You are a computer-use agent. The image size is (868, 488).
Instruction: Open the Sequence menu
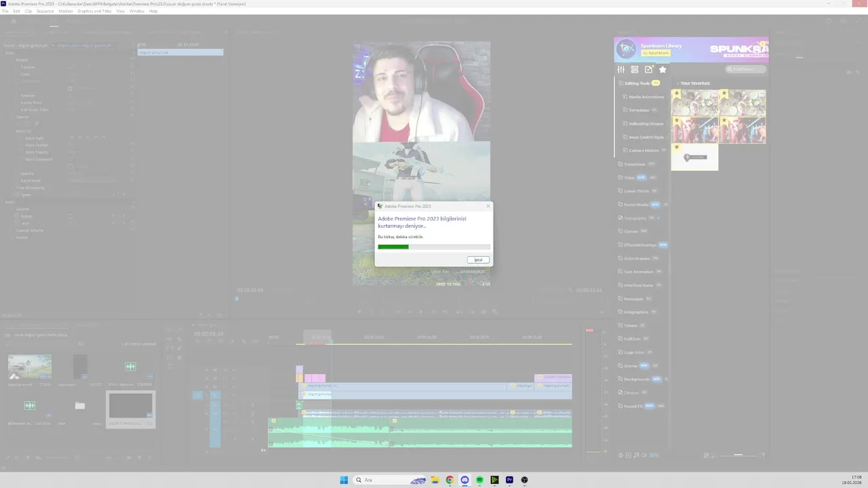click(45, 12)
